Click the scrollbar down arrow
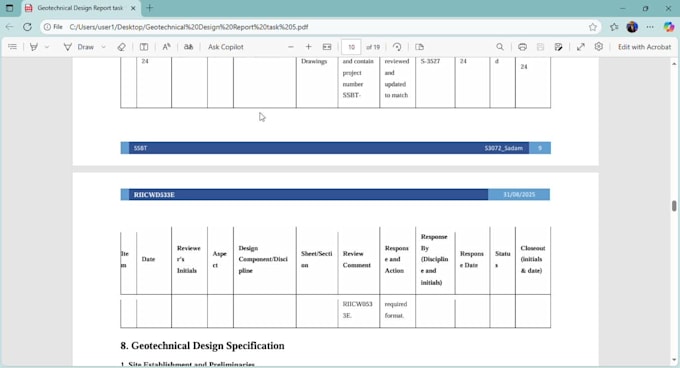 [674, 359]
